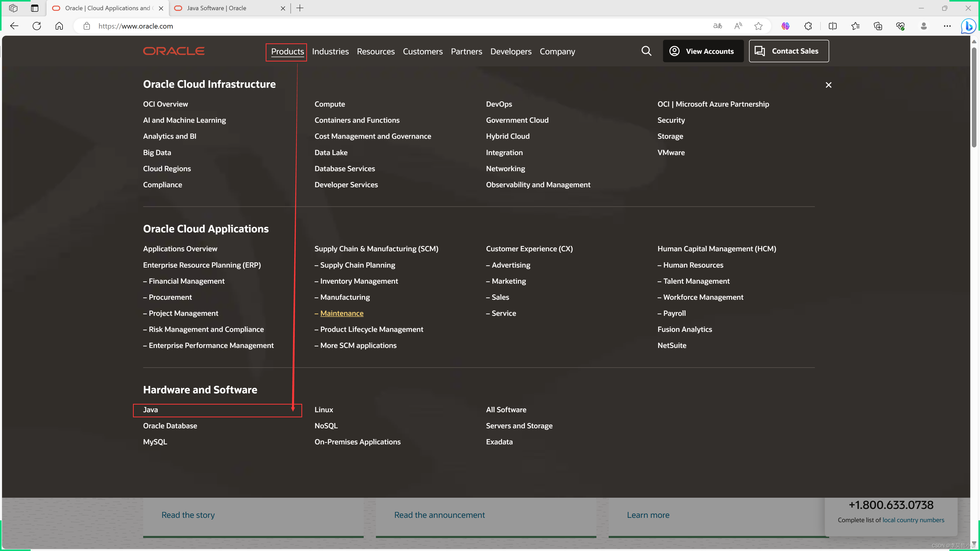Open the Maintenance link in SCM
980x551 pixels.
tap(341, 313)
